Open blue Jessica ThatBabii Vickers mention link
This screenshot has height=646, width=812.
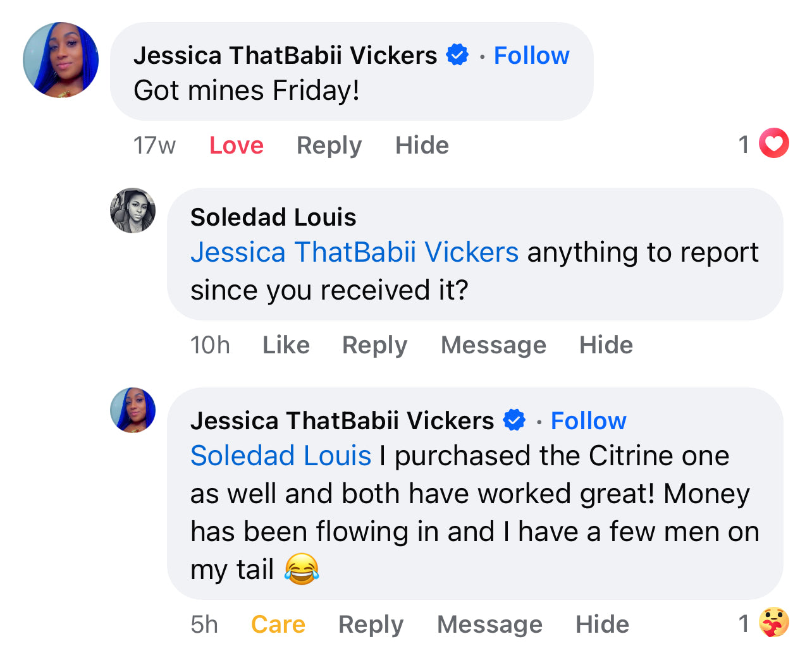[x=354, y=252]
